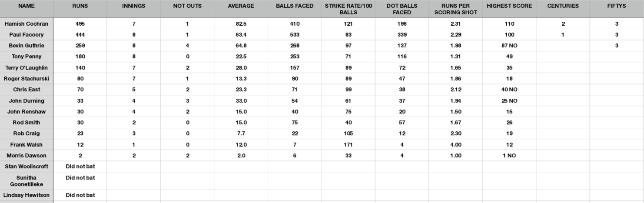Click Hamish Cochran's centuries value 2
This screenshot has height=203, width=644.
tap(563, 23)
